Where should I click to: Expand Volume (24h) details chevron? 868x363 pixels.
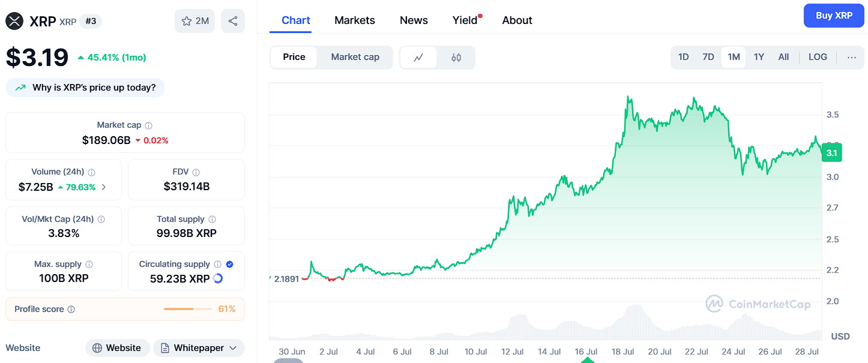104,187
